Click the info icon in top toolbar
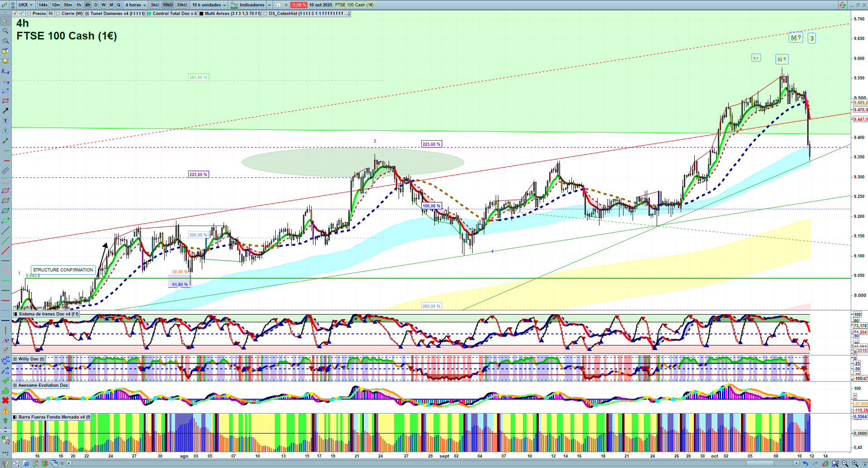 point(278,5)
